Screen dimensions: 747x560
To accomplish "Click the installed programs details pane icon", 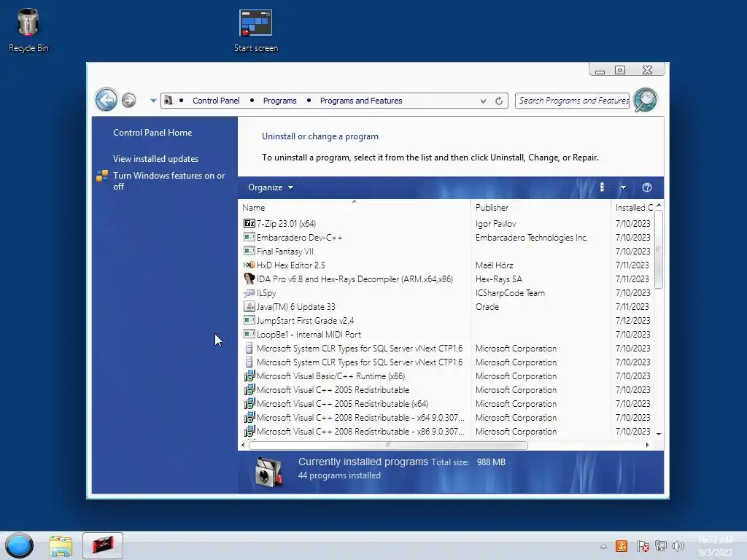I will coord(268,472).
